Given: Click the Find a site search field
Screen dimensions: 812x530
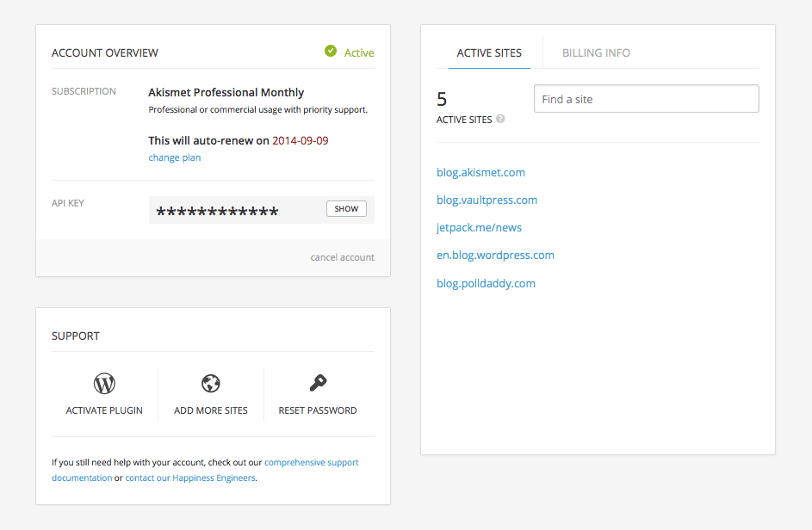Looking at the screenshot, I should 646,98.
